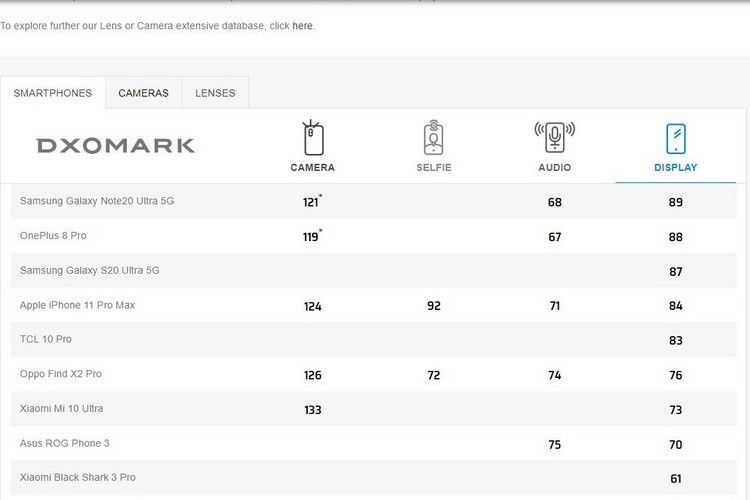The image size is (750, 500).
Task: Follow the 'here' database link
Action: pyautogui.click(x=302, y=26)
